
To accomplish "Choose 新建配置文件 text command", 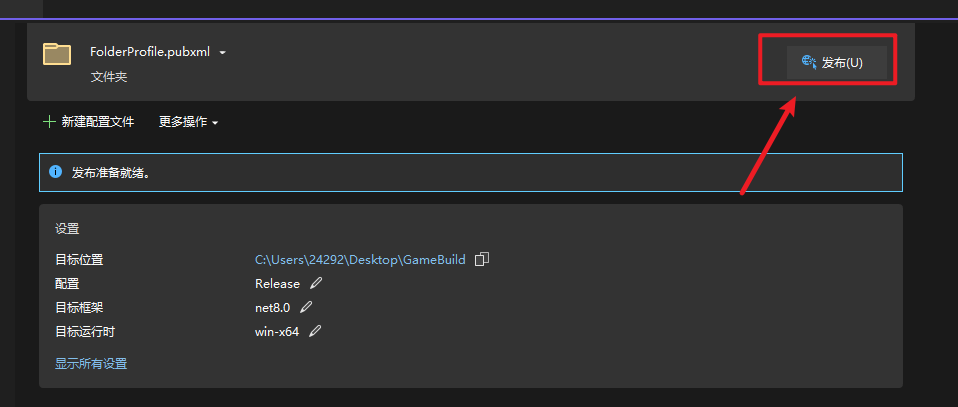I will [98, 122].
